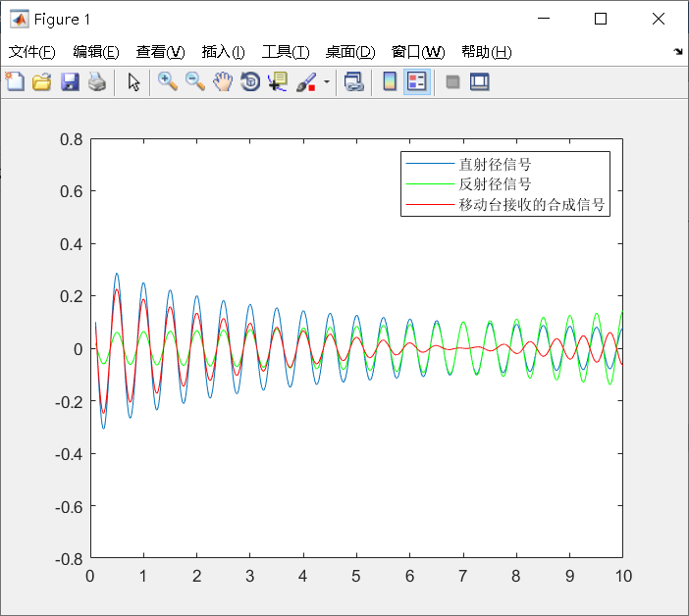The height and width of the screenshot is (616, 689).
Task: Click the y-axis tick label 0.8
Action: coord(72,139)
